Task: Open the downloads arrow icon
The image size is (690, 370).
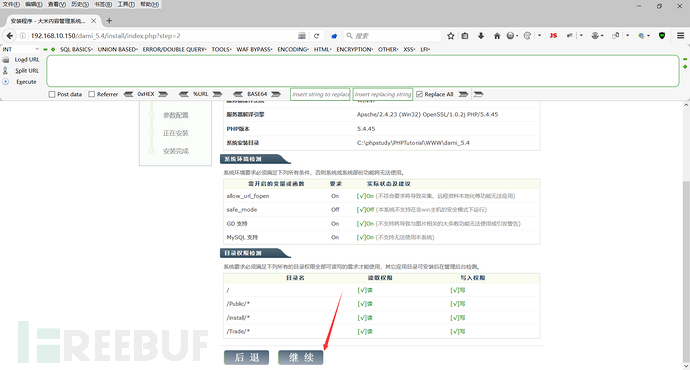Action: point(481,36)
